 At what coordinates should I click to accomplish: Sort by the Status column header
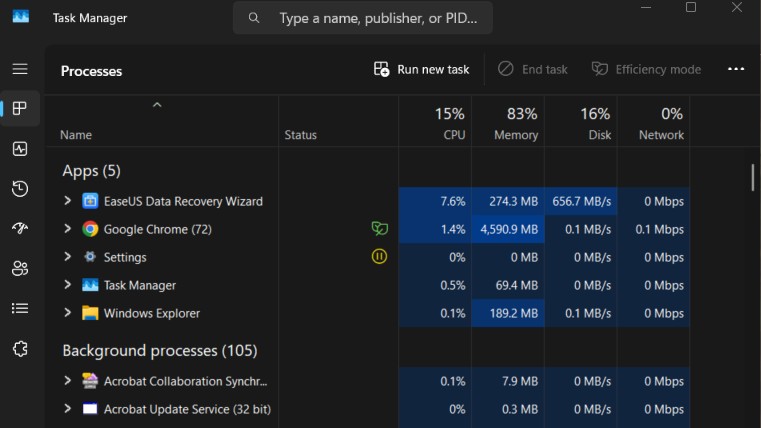tap(300, 135)
